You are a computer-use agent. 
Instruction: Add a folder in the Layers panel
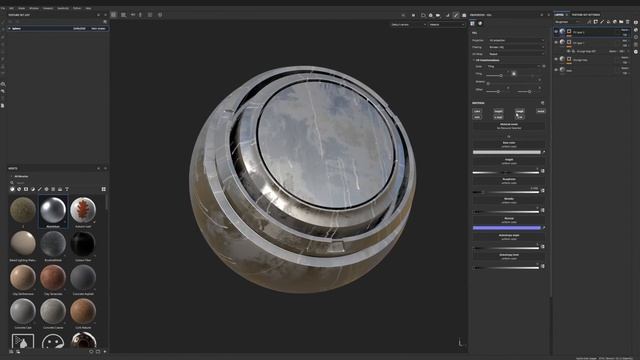coord(621,22)
